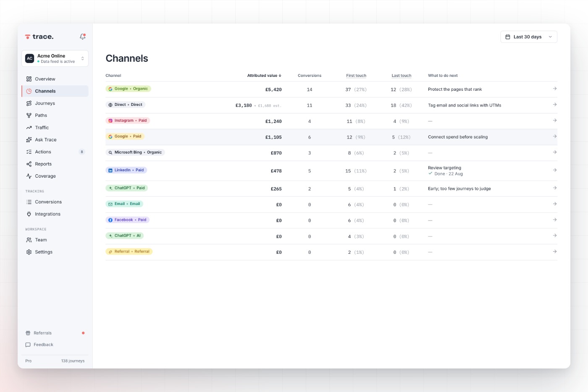
Task: Open the Team page
Action: [55, 240]
